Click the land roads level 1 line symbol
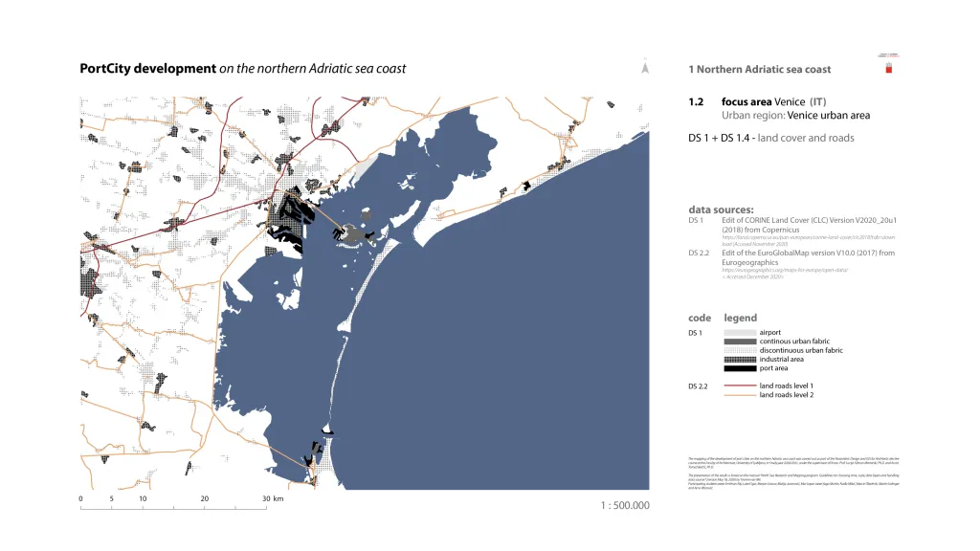 coord(739,386)
